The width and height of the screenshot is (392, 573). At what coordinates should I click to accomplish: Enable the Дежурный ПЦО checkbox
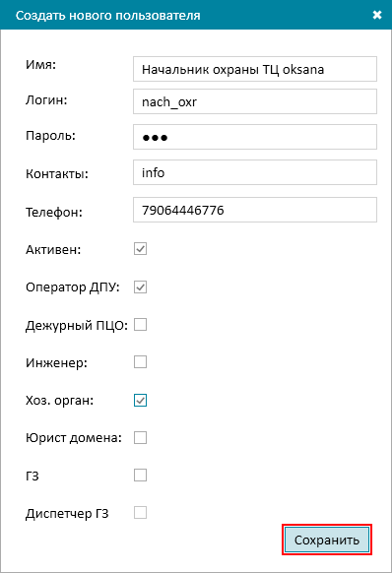click(x=141, y=325)
